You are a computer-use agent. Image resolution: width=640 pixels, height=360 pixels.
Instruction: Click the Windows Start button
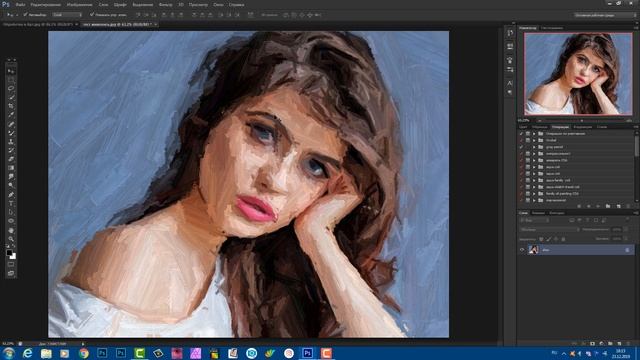click(9, 353)
